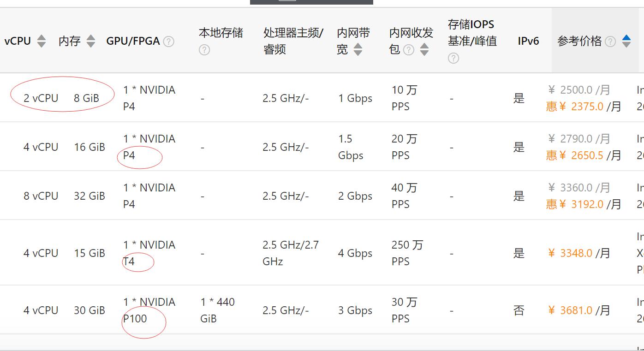Open the GPU/FPGA help question mark
Image resolution: width=644 pixels, height=351 pixels.
pos(169,42)
